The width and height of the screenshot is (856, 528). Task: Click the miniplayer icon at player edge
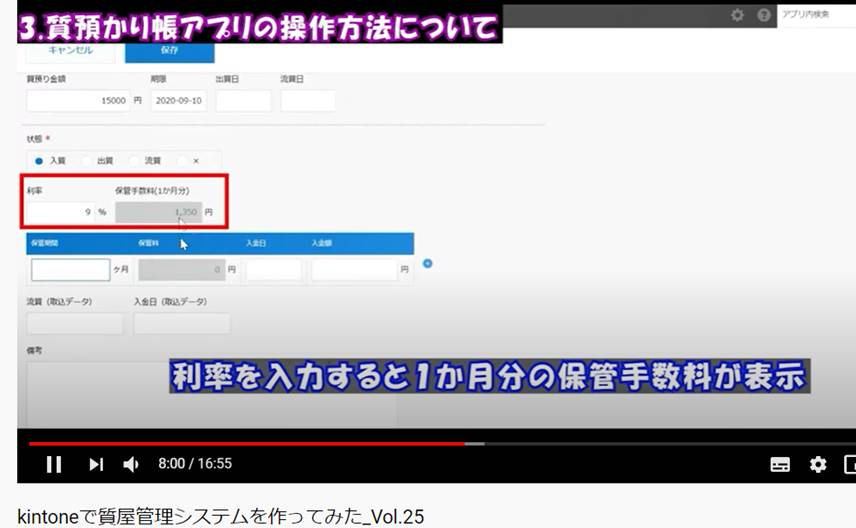click(850, 464)
